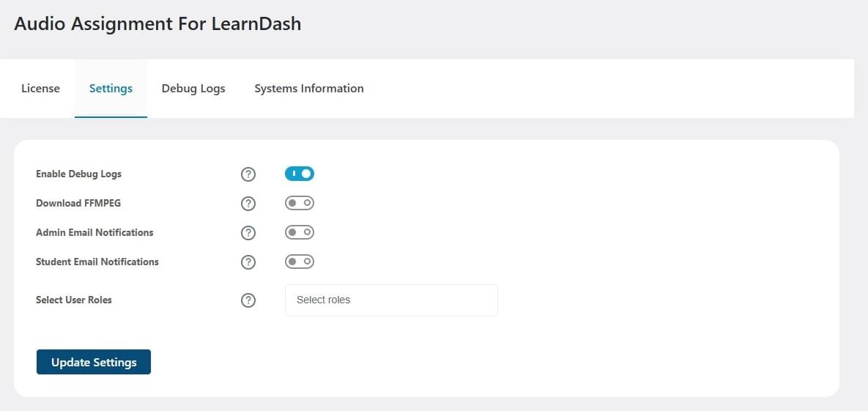Open the help tooltip for Admin Email Notifications

248,233
